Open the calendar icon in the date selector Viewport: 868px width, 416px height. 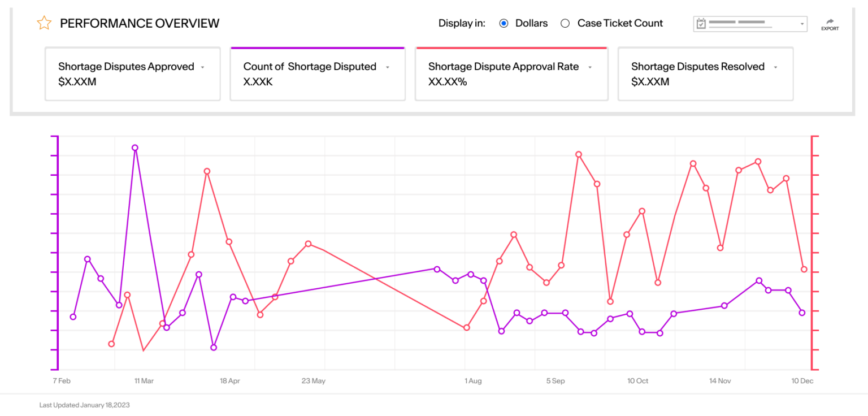click(701, 24)
